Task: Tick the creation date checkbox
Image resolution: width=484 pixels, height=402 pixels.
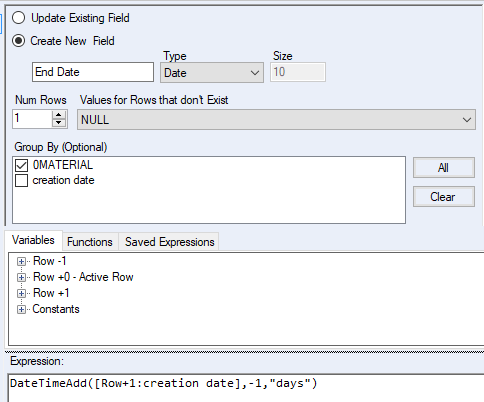Action: [x=22, y=180]
